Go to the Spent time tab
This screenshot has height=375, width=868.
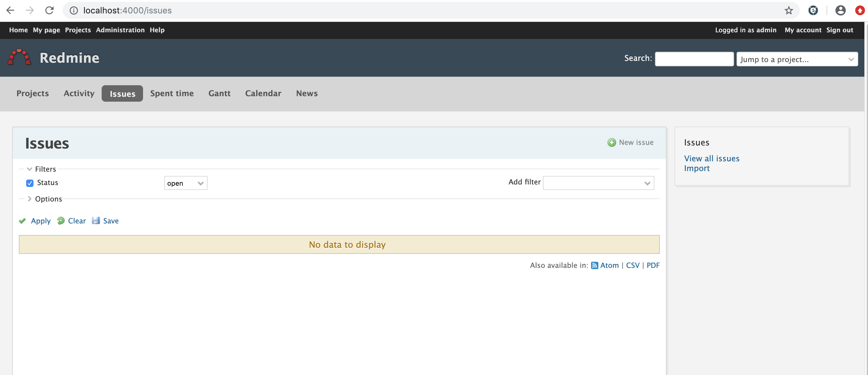coord(172,93)
